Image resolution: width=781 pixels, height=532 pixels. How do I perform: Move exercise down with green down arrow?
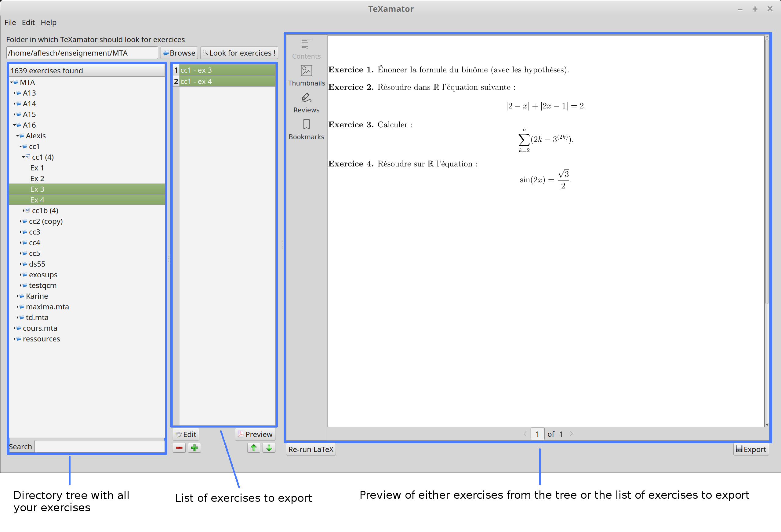269,448
